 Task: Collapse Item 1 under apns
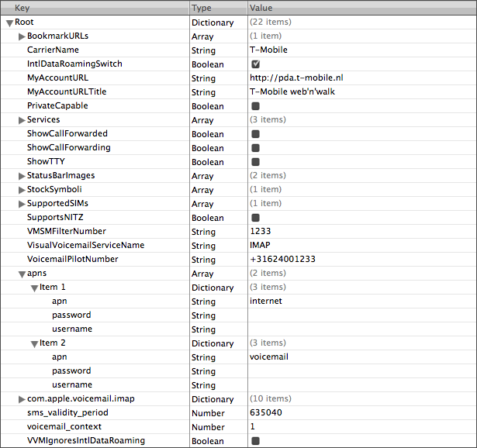pos(34,288)
